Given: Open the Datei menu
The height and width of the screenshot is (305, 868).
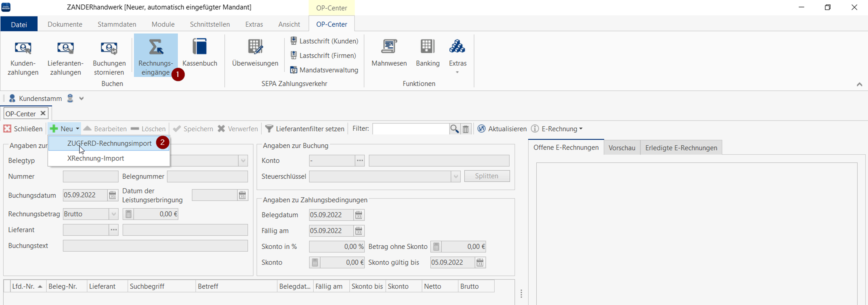Looking at the screenshot, I should (x=19, y=24).
